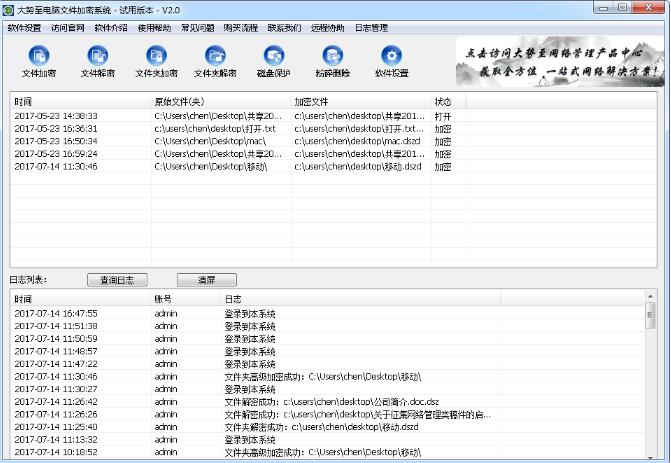This screenshot has width=671, height=463.
Task: Open the 软件设置 menu
Action: coord(24,28)
